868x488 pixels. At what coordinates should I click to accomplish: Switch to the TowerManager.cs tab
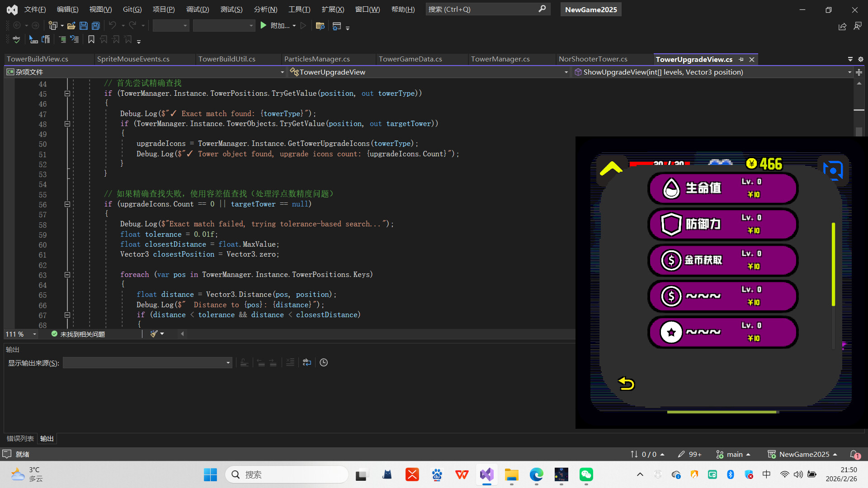click(x=500, y=59)
